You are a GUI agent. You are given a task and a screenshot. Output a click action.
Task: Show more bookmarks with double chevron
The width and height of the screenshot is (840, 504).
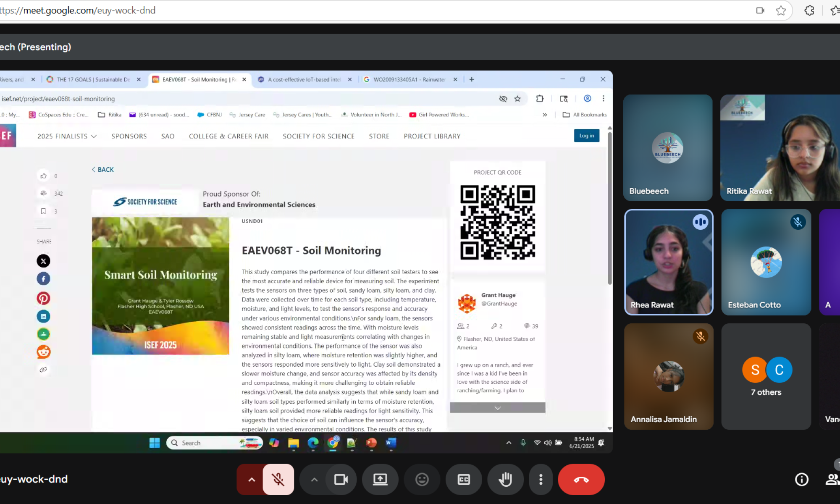coord(545,115)
